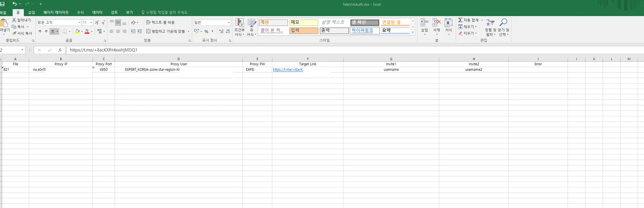
Task: Toggle center horizontal alignment
Action: 118,31
